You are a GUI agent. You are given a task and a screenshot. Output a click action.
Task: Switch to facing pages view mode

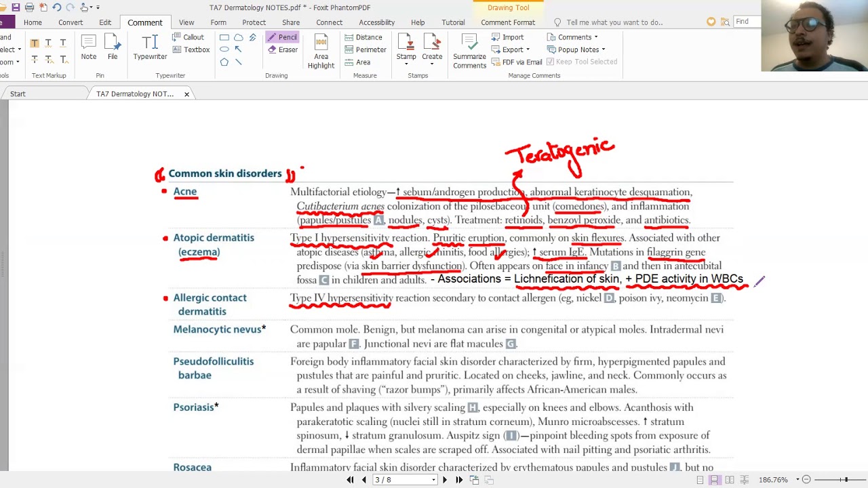tap(729, 480)
